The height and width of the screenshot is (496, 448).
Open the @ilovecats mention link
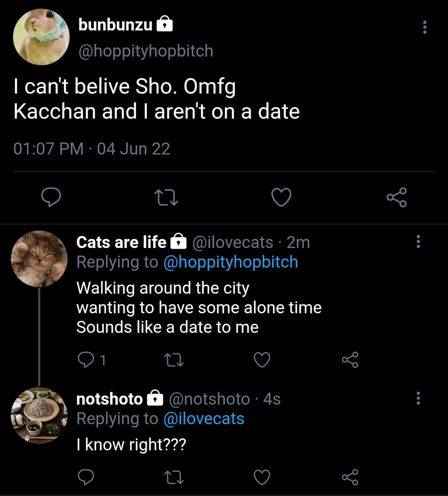point(204,419)
